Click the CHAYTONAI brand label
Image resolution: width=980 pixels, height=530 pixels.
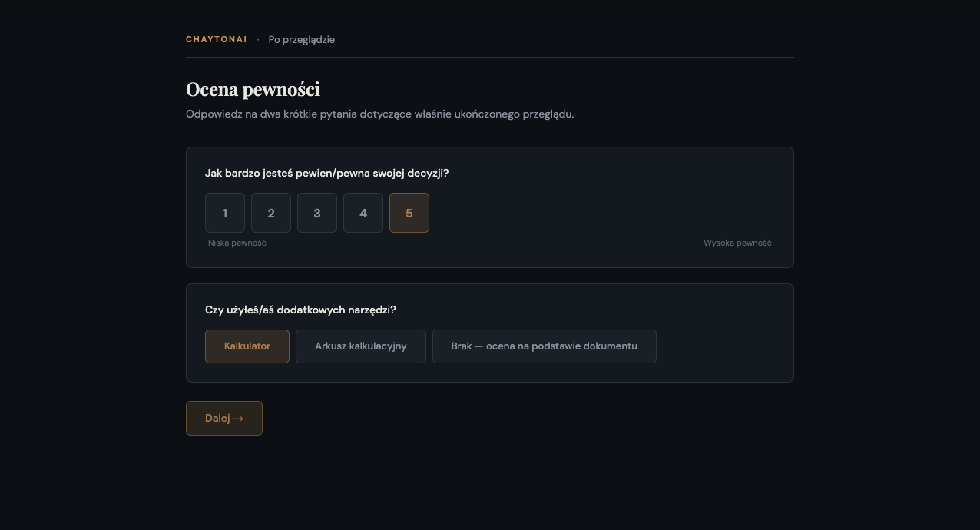click(216, 39)
